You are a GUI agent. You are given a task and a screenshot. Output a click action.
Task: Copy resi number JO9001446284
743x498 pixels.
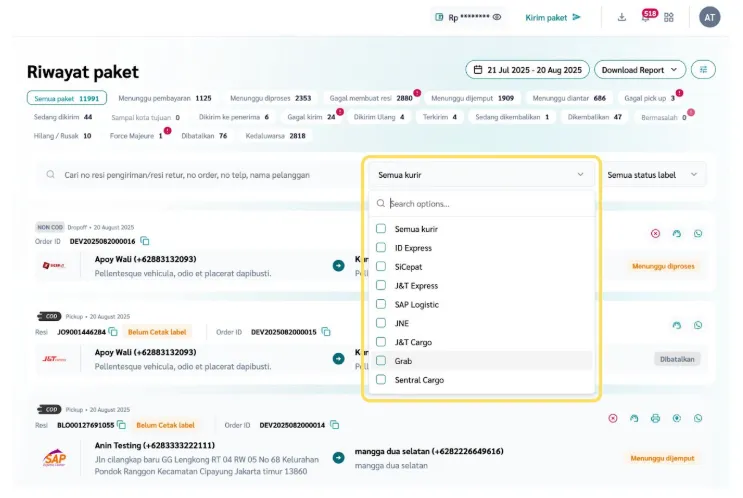click(113, 332)
